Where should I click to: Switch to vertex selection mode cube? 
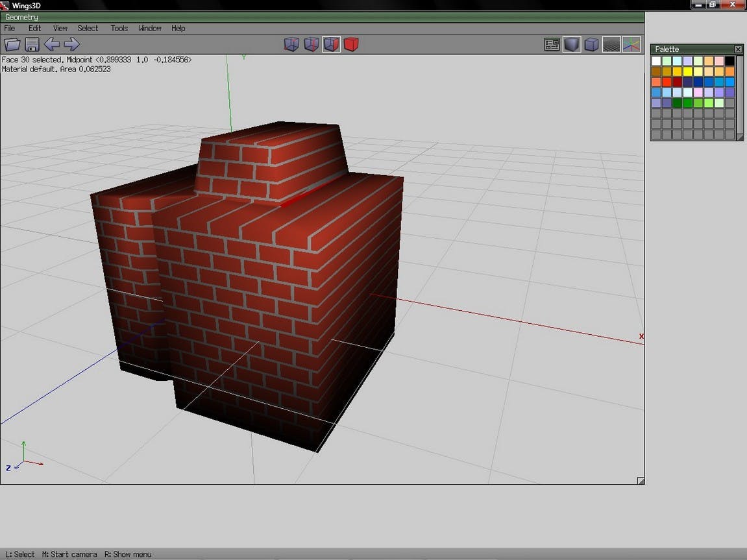click(291, 44)
